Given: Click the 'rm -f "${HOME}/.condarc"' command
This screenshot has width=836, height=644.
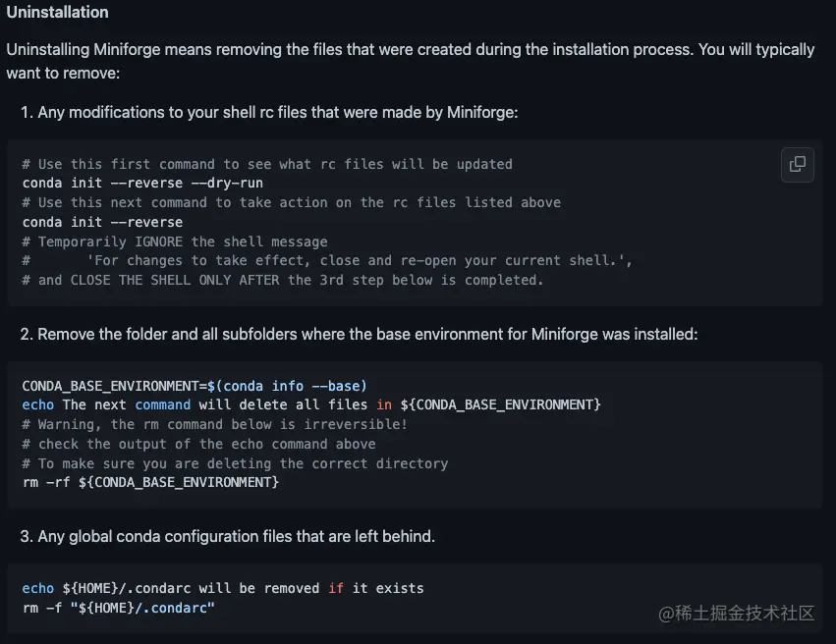Looking at the screenshot, I should (x=118, y=608).
